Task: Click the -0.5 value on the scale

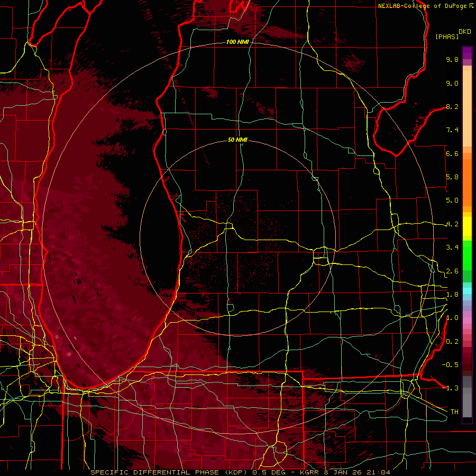Action: pos(450,365)
